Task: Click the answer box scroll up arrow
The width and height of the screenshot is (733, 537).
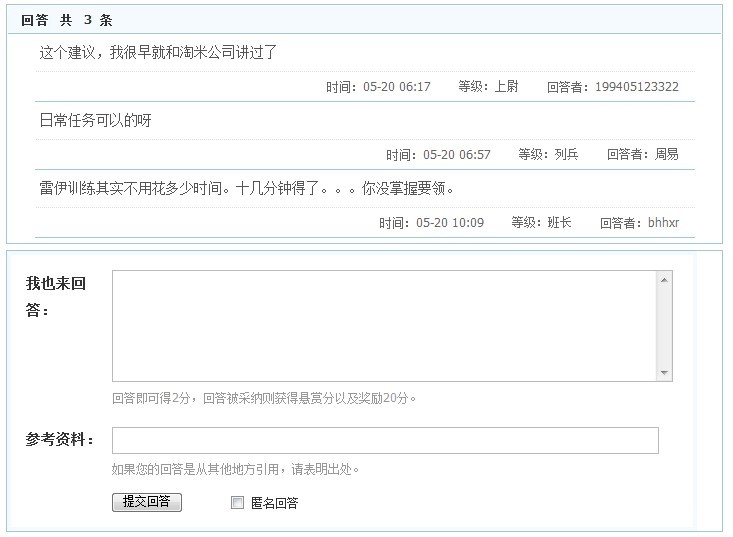Action: click(x=664, y=280)
